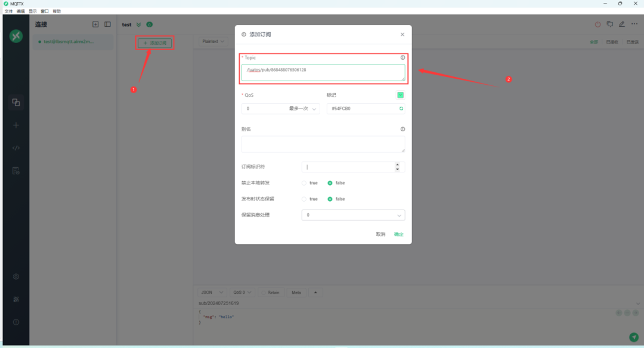Click the previous payload history arrow
Viewport: 644px width, 348px height.
click(x=618, y=313)
